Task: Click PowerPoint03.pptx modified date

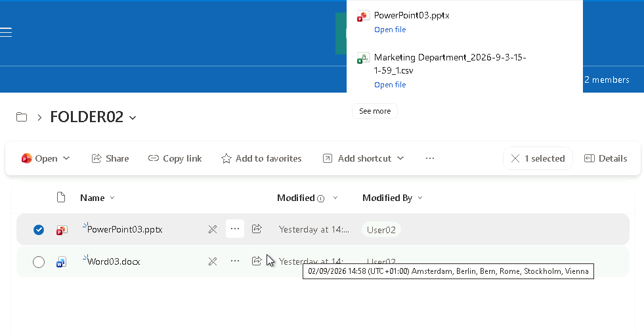Action: click(x=314, y=229)
